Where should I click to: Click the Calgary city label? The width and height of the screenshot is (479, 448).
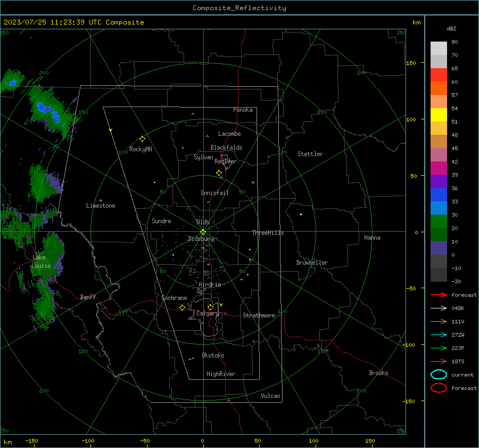coord(208,313)
